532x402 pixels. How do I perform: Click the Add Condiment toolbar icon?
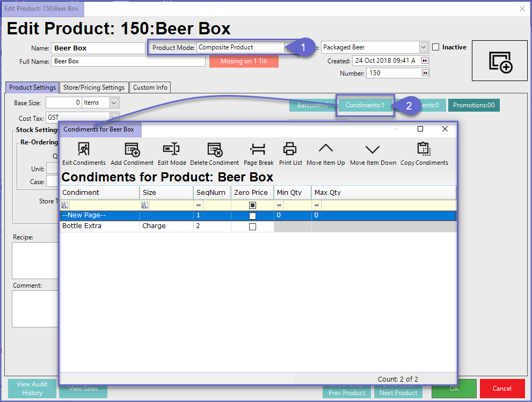(132, 150)
